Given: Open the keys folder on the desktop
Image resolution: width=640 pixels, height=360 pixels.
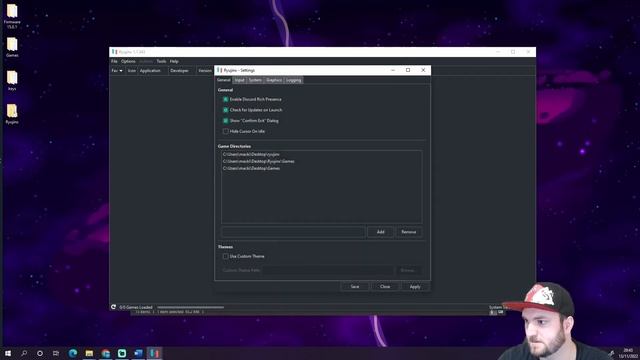Looking at the screenshot, I should [12, 80].
